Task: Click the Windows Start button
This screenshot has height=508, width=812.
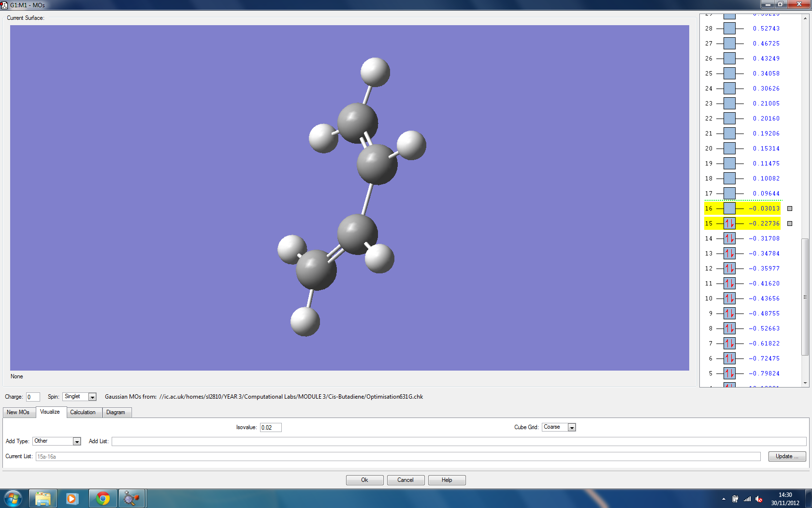Action: [13, 498]
